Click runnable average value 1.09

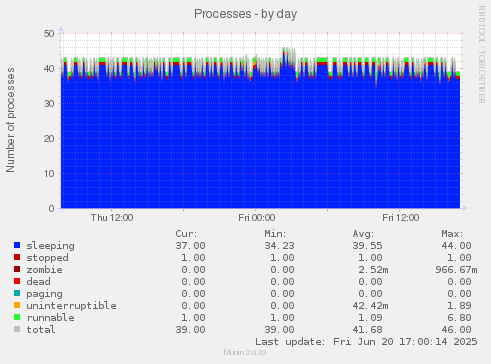point(370,318)
